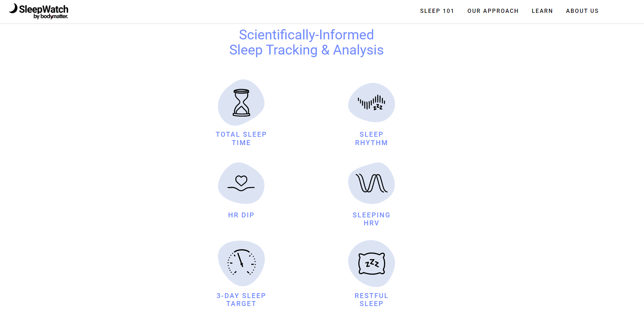Open the Learn section
The width and height of the screenshot is (644, 317).
542,11
